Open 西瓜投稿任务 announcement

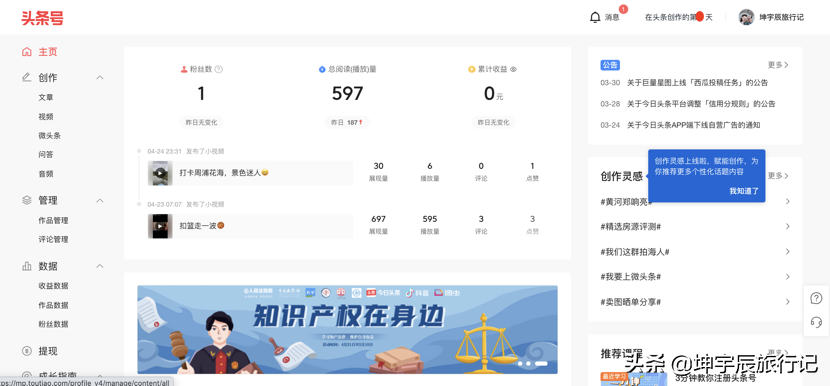pyautogui.click(x=697, y=83)
